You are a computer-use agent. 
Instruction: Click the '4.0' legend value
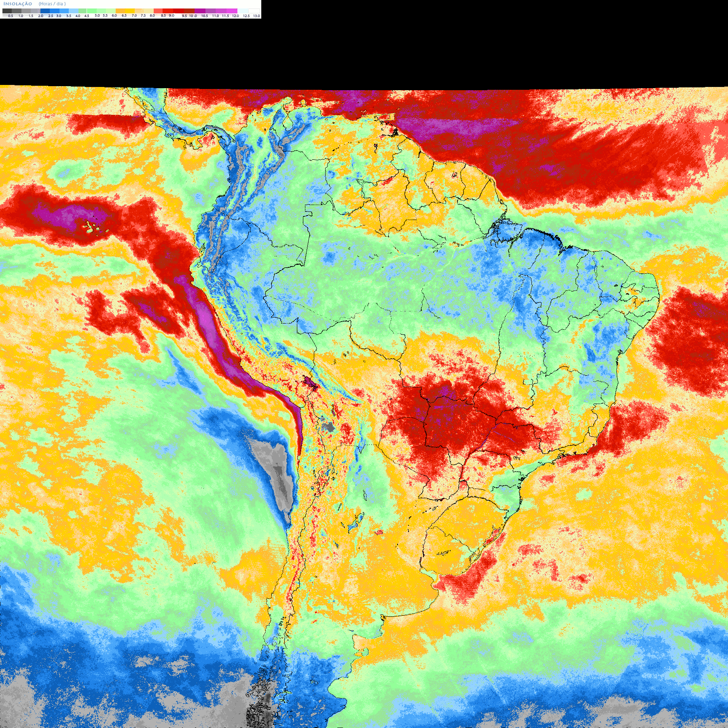click(78, 16)
